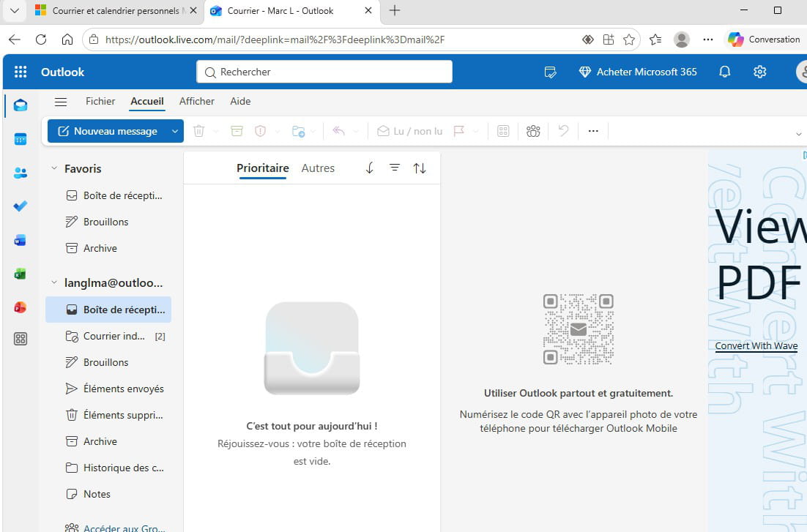This screenshot has width=807, height=532.
Task: Open the Groups people toolbar icon
Action: click(533, 131)
